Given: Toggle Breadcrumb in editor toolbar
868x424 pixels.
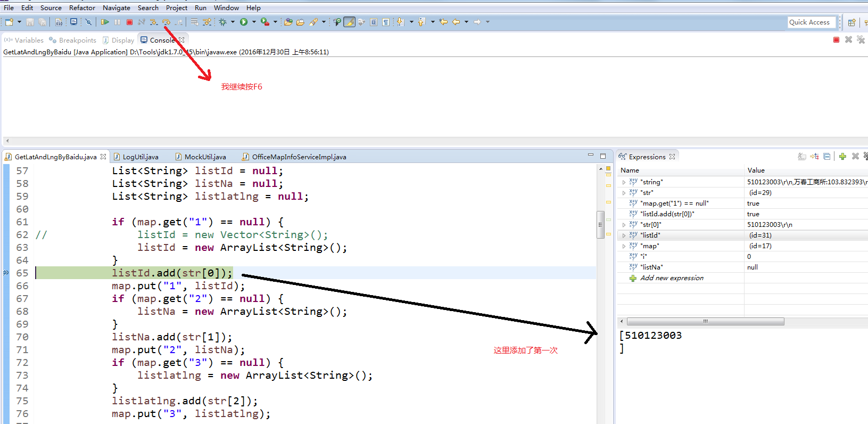Looking at the screenshot, I should tap(336, 22).
